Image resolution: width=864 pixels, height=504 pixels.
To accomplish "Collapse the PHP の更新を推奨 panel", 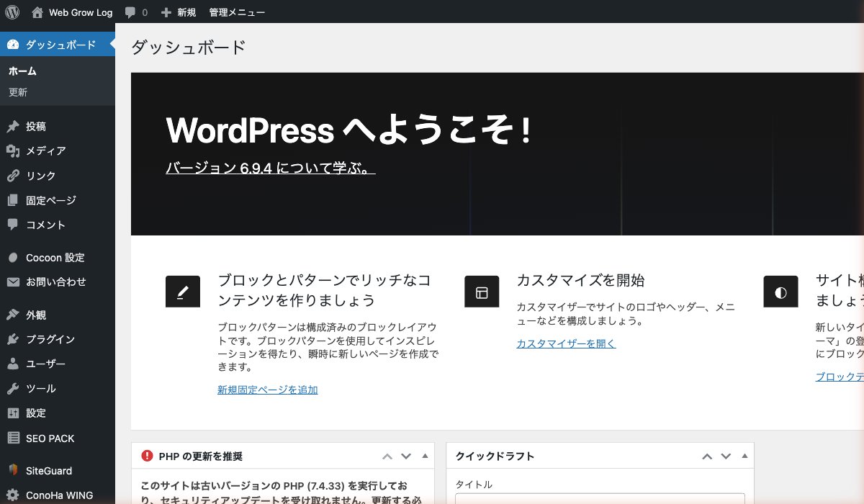I will (x=425, y=456).
